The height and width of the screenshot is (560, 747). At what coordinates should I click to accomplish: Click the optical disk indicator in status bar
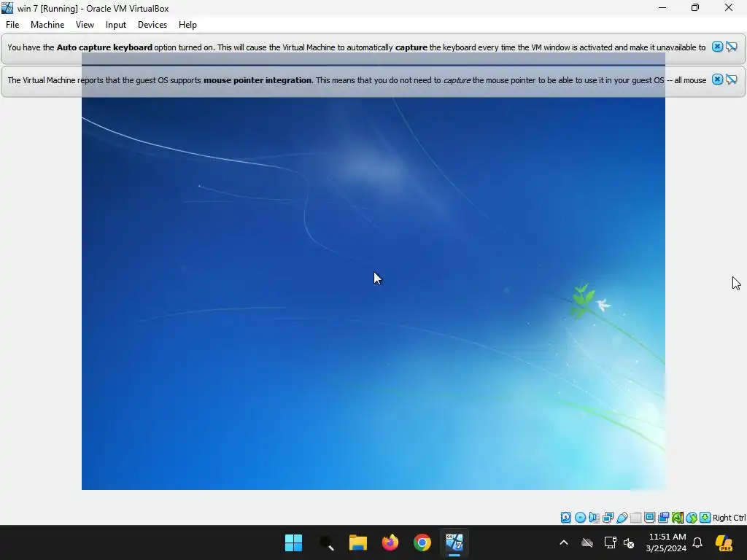click(x=580, y=517)
